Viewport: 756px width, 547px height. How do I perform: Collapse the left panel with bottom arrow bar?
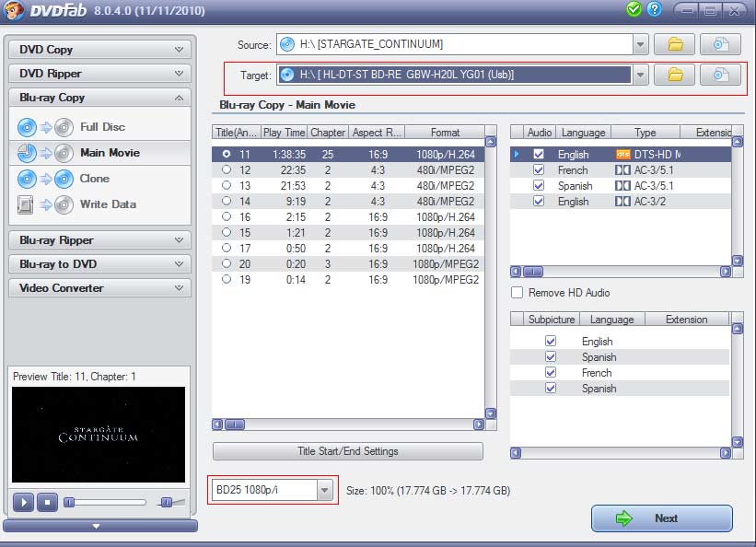click(99, 526)
